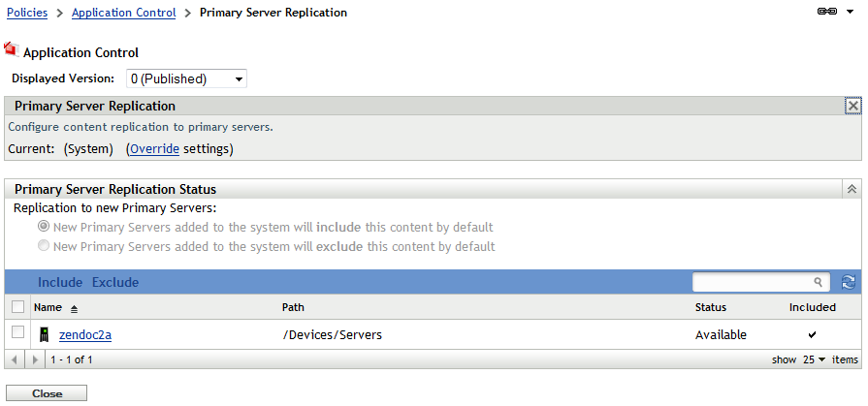Image resolution: width=868 pixels, height=406 pixels.
Task: Collapse the Primary Server Replication Status section
Action: pos(852,190)
